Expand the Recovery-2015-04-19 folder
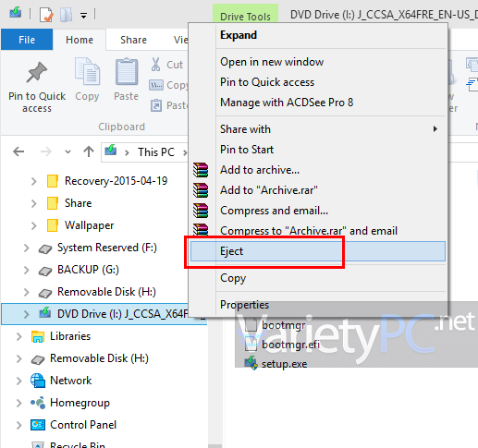The height and width of the screenshot is (448, 478). click(33, 181)
